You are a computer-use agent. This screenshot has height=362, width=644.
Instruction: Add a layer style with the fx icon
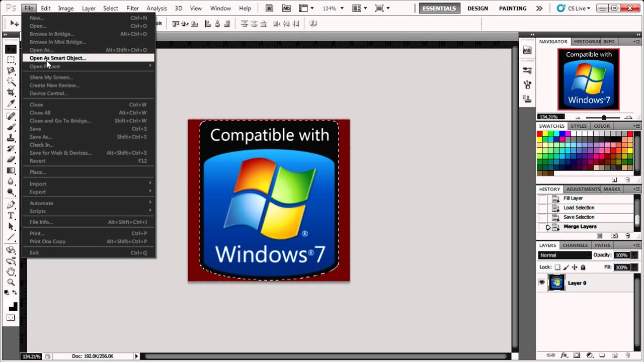(565, 355)
